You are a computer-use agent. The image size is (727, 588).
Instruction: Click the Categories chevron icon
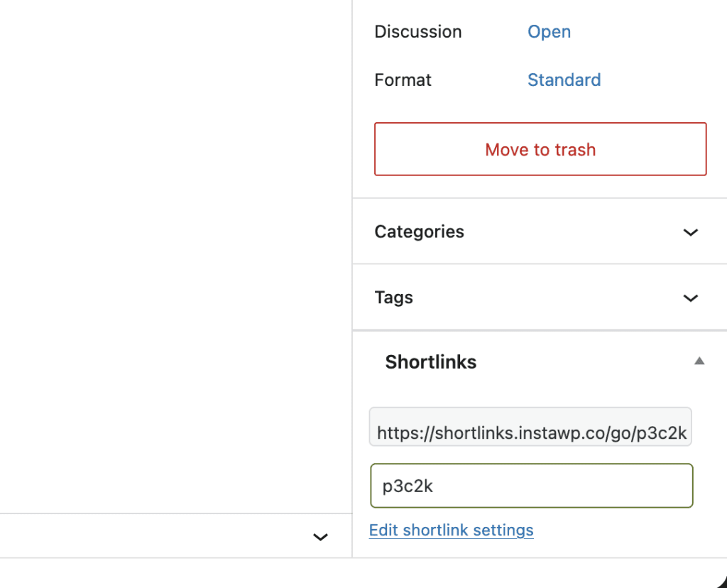(x=690, y=232)
